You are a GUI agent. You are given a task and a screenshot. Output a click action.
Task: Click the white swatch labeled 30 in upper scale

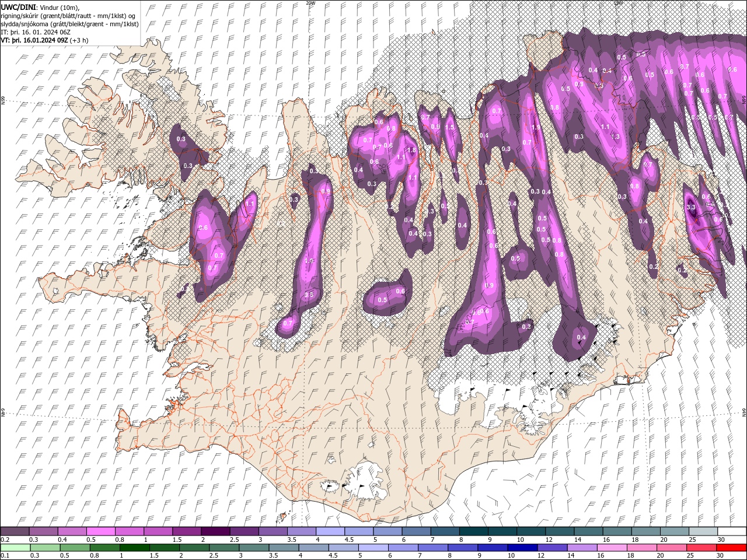pos(732,531)
